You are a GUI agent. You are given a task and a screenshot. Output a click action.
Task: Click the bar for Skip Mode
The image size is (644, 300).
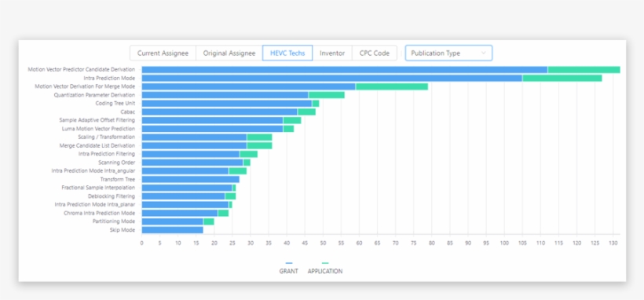(x=173, y=230)
